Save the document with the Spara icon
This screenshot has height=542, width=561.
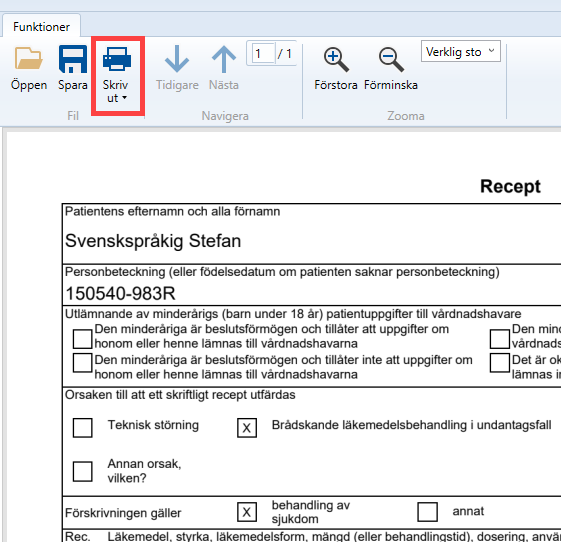[73, 68]
